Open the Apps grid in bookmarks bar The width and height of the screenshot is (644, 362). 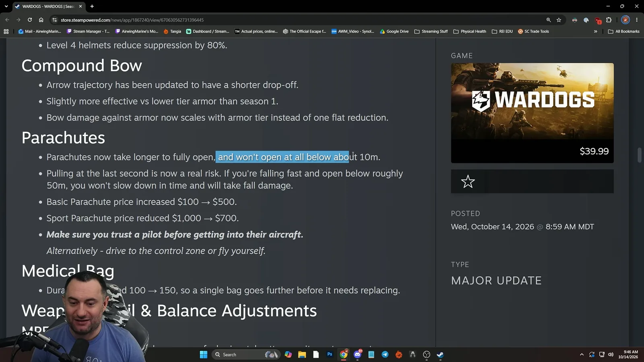(6, 31)
